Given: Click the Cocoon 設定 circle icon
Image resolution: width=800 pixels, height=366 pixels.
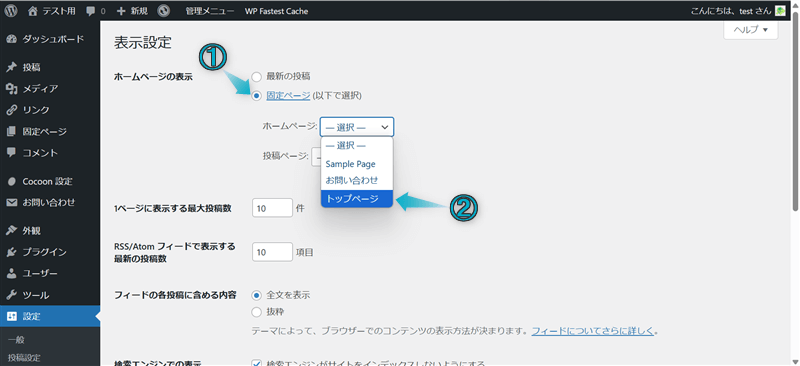Looking at the screenshot, I should point(12,181).
